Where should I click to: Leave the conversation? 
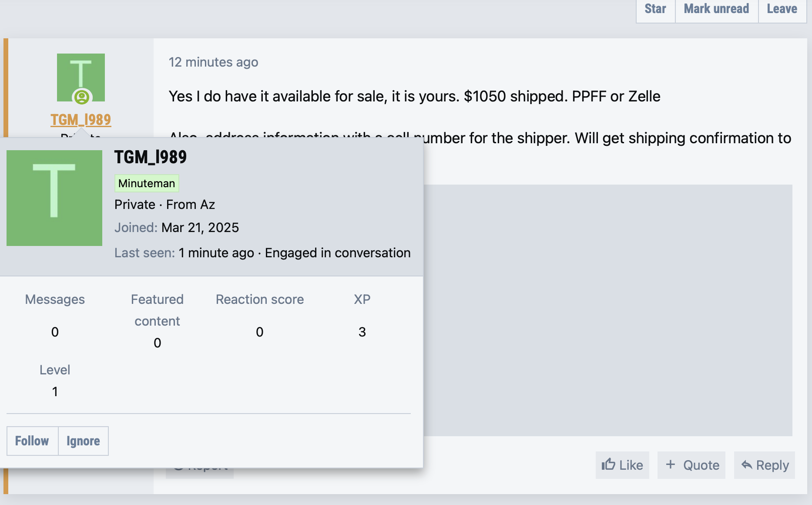click(x=782, y=9)
